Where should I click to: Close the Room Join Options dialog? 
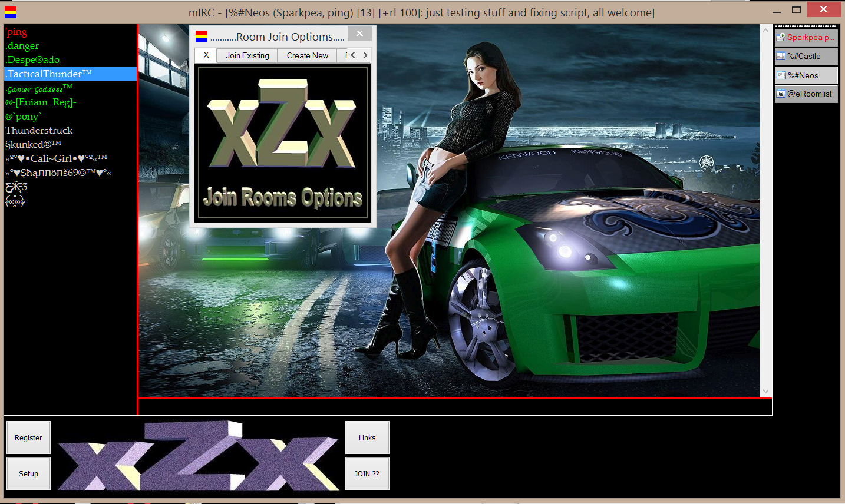click(x=359, y=34)
